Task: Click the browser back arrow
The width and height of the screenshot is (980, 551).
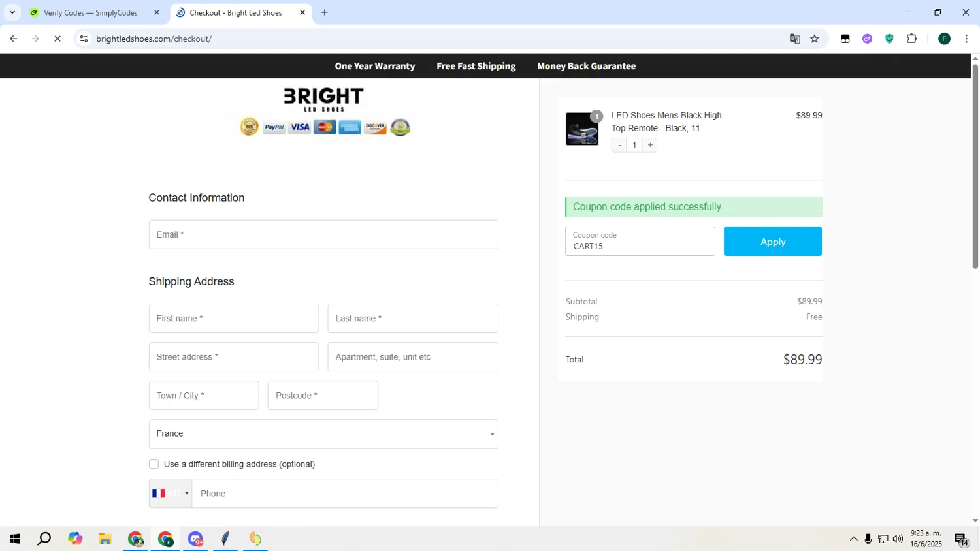Action: coord(13,39)
